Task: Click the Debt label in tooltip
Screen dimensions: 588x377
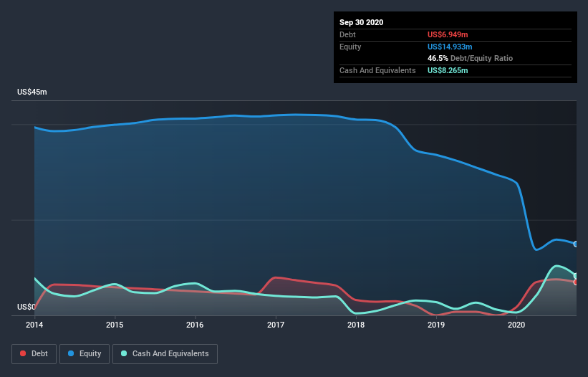Action: pyautogui.click(x=347, y=34)
